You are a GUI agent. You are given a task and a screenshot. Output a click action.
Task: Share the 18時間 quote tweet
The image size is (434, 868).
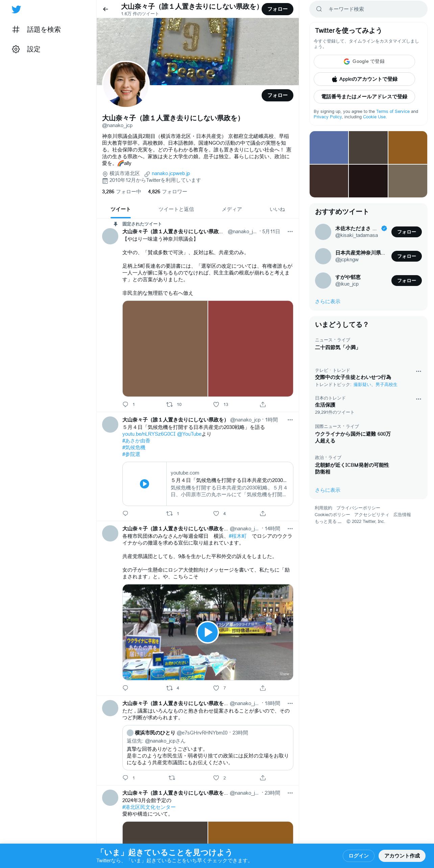tap(263, 778)
